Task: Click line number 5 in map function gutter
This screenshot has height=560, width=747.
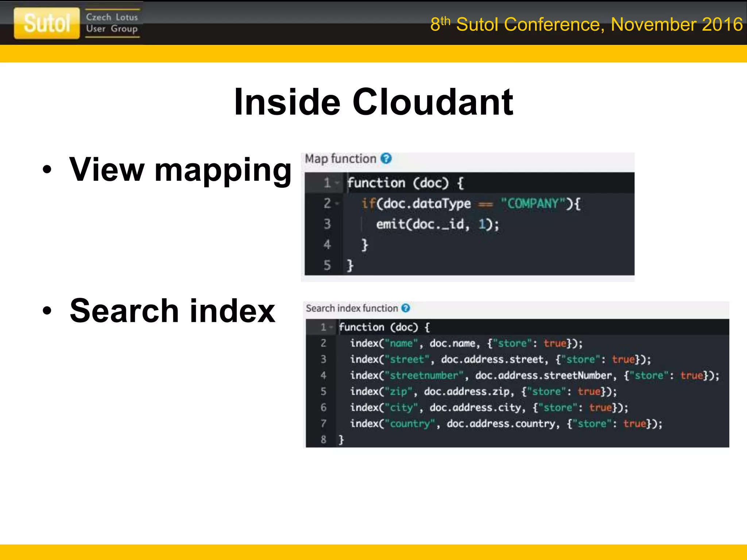Action: 327,265
